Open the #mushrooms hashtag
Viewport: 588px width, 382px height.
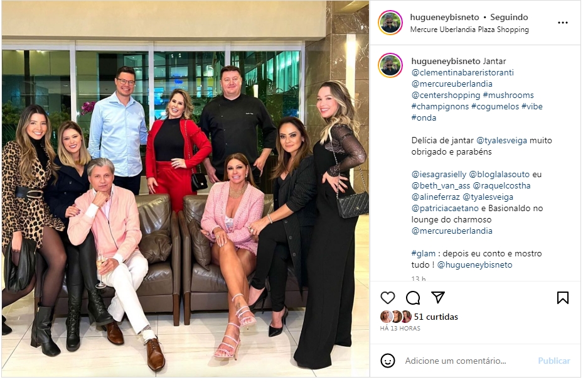pos(508,95)
